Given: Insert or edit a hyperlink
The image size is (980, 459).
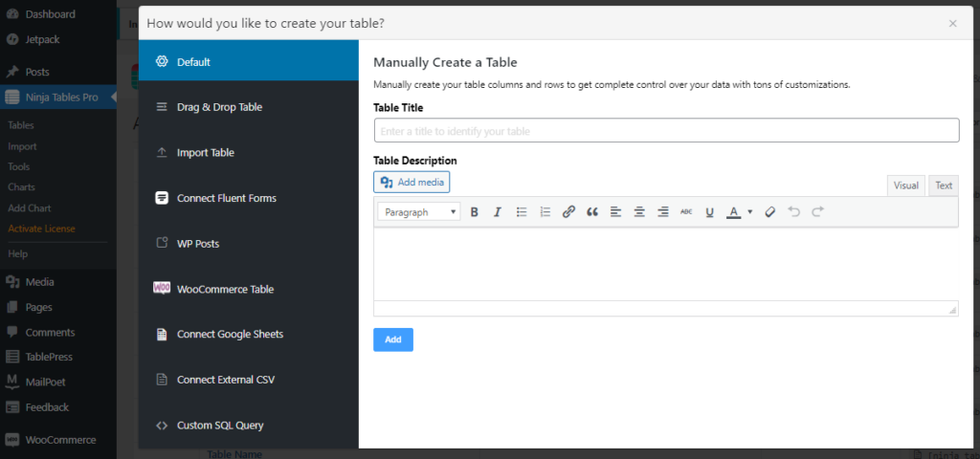Looking at the screenshot, I should [x=568, y=211].
